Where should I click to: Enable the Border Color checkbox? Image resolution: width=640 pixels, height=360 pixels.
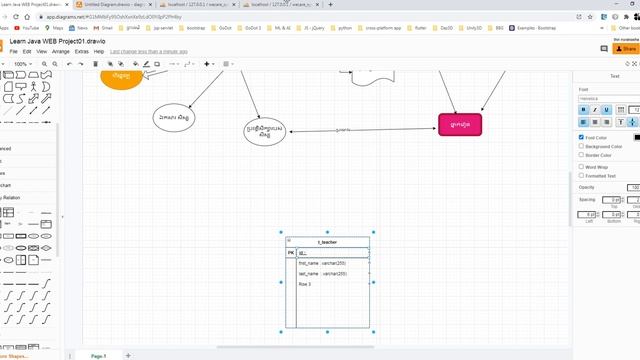click(581, 155)
